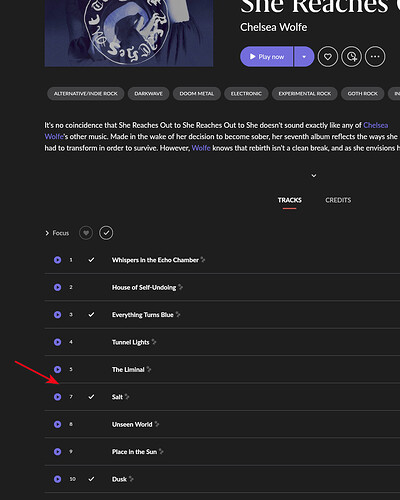Click the Everything Turns Blue title
Image resolution: width=400 pixels, height=500 pixels.
click(143, 315)
